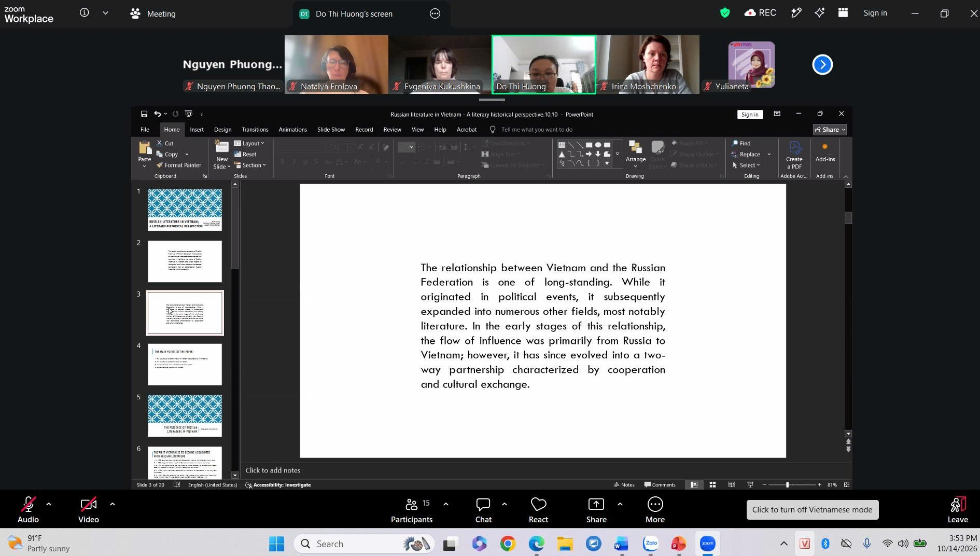This screenshot has height=556, width=980.
Task: Add a New Slide from ribbon
Action: [x=222, y=154]
